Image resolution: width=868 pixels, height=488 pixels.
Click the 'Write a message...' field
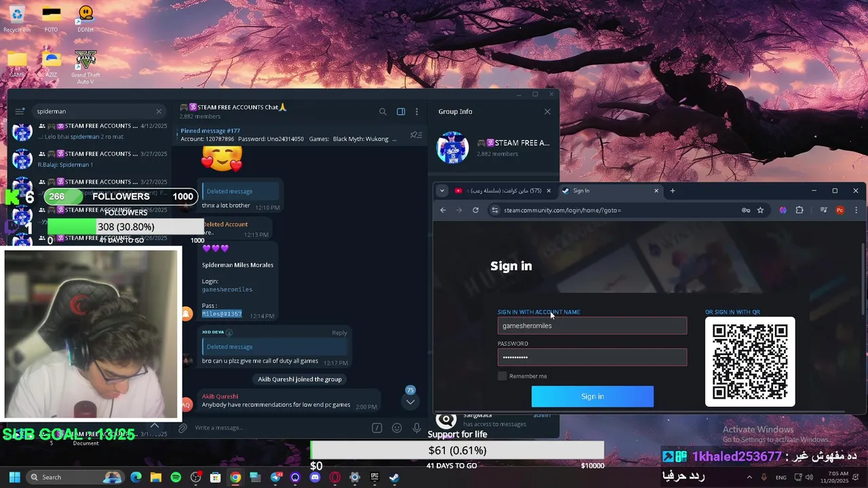[278, 428]
